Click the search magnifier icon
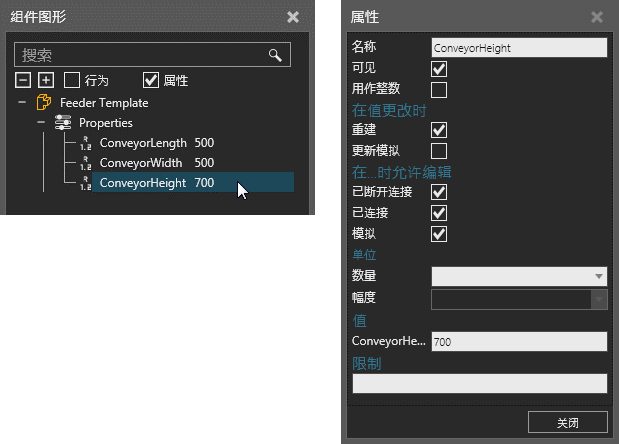 275,55
